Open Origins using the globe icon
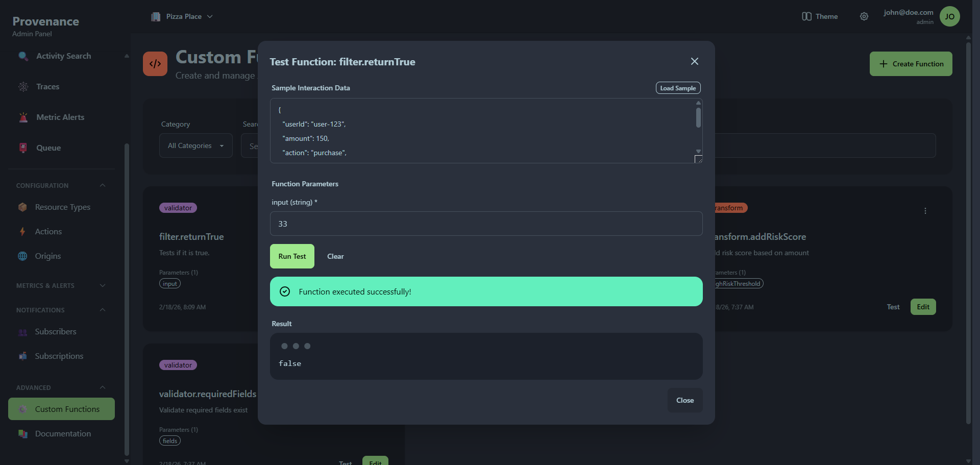Viewport: 980px width, 465px height. coord(22,256)
